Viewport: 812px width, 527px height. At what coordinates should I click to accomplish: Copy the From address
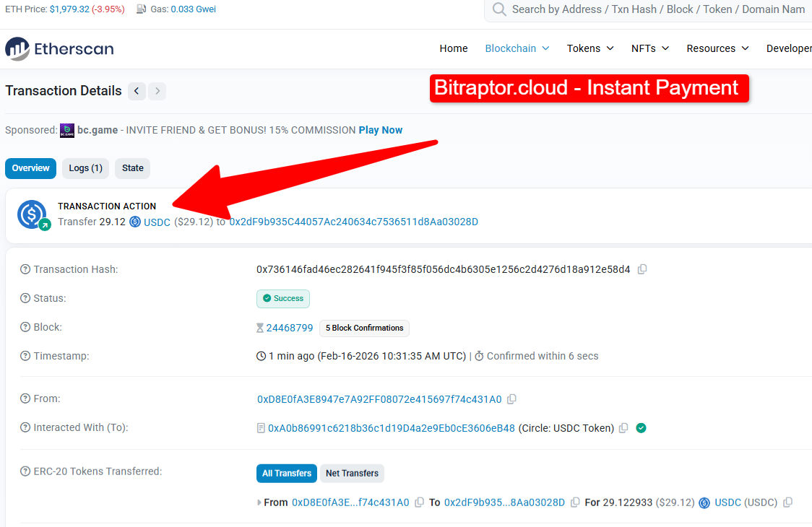(511, 399)
